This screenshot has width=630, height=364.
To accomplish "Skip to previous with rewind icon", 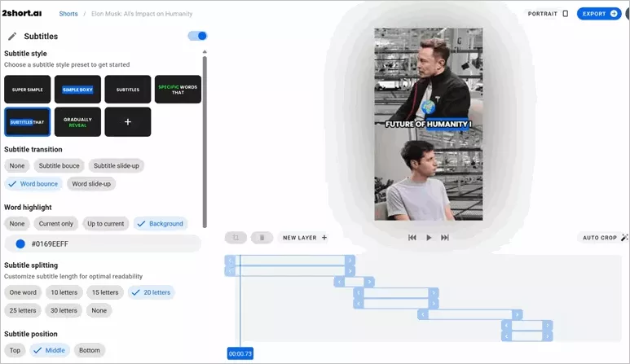I will [412, 238].
